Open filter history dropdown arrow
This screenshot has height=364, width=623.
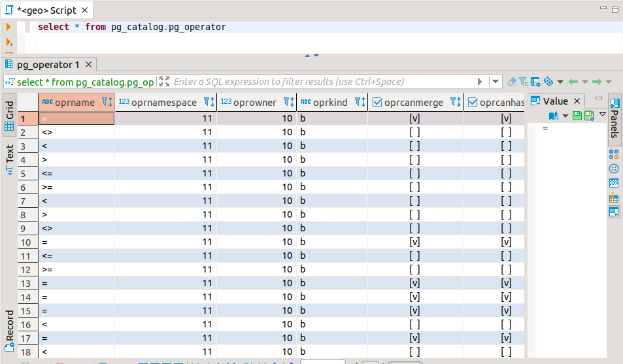click(496, 82)
